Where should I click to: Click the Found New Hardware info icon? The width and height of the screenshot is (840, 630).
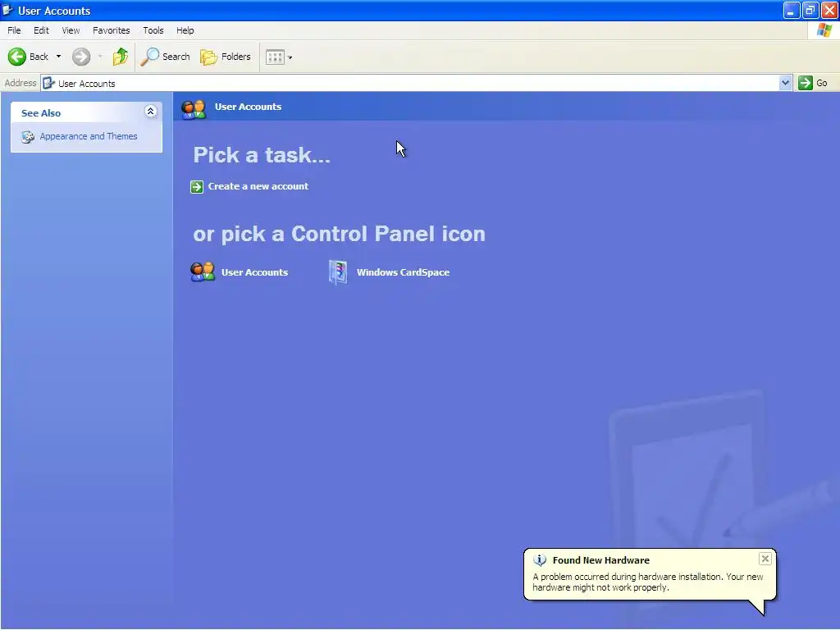540,560
